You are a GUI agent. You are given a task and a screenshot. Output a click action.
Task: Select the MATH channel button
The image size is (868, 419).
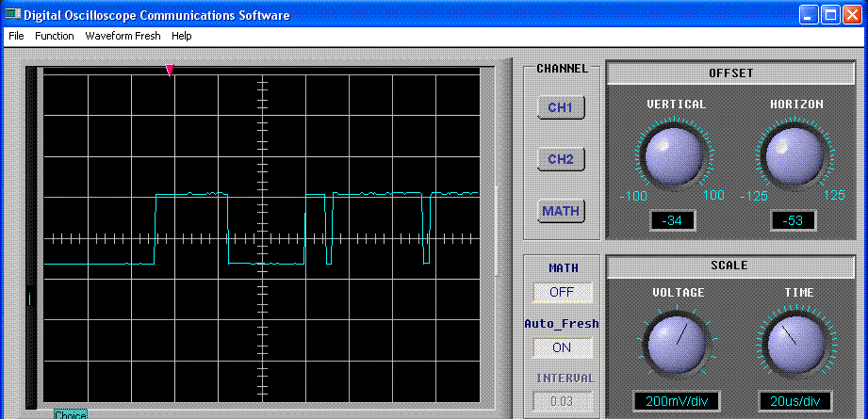[x=561, y=211]
